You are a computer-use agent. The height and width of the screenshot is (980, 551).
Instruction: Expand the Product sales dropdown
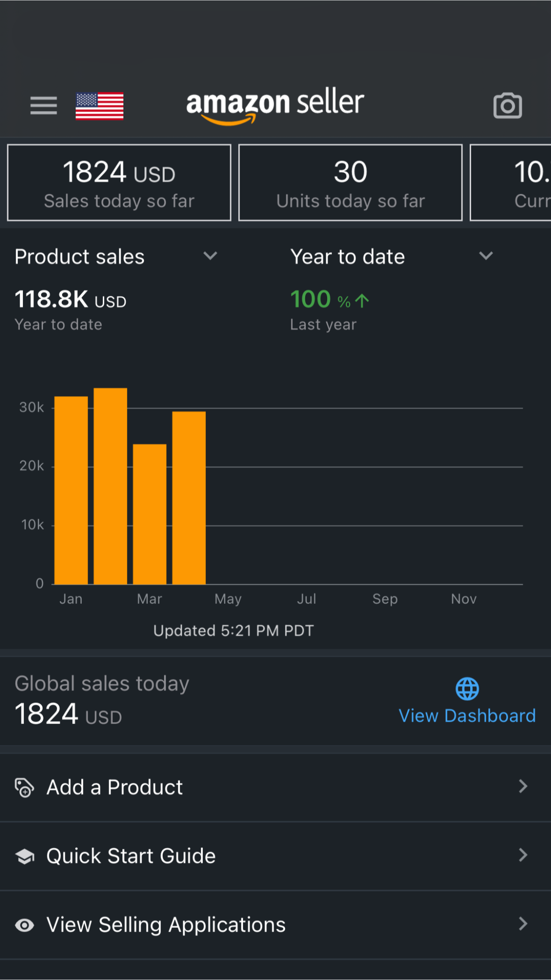pyautogui.click(x=210, y=256)
